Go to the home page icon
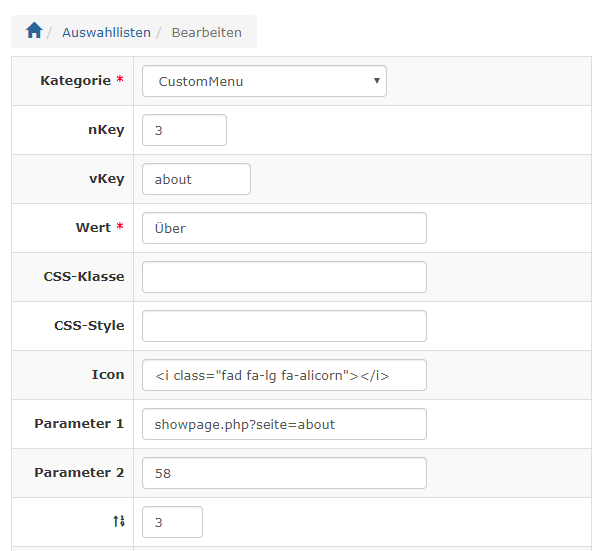603x551 pixels. 34,30
